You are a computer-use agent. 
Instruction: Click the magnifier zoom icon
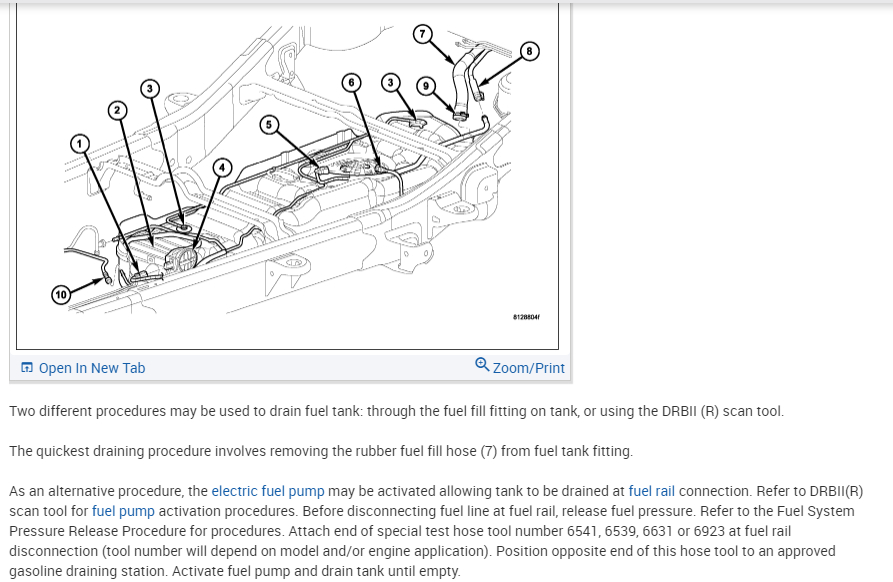point(482,364)
